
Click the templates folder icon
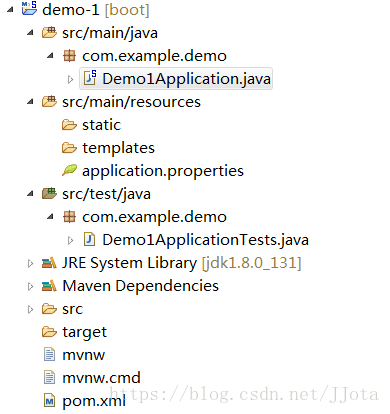coord(69,148)
